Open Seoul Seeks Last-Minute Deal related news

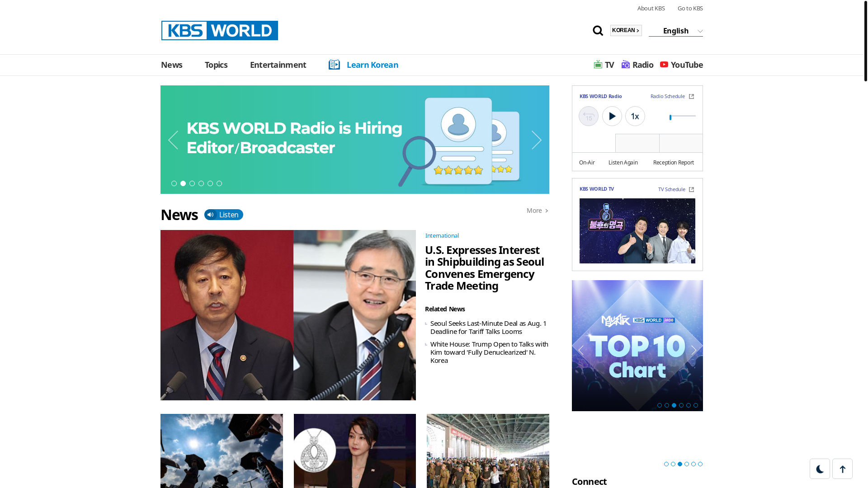488,327
